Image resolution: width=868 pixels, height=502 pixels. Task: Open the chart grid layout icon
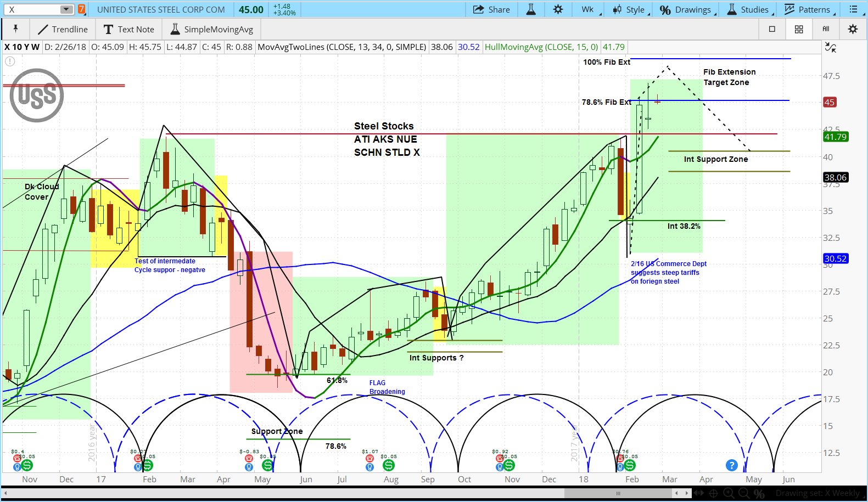pos(799,29)
